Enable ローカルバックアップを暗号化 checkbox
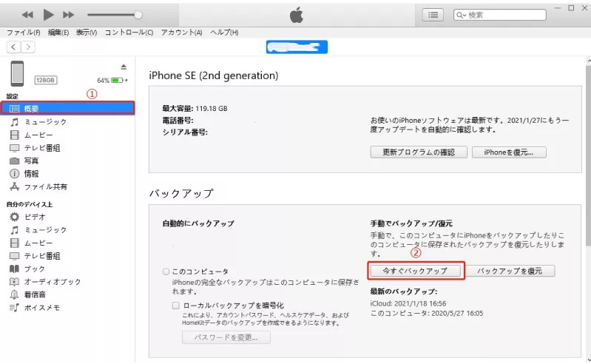 175,306
